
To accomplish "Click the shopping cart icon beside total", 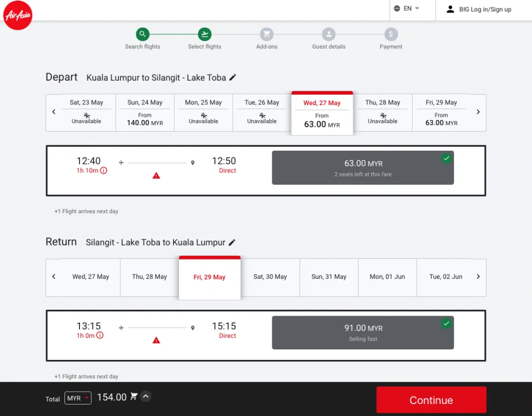I will (134, 397).
